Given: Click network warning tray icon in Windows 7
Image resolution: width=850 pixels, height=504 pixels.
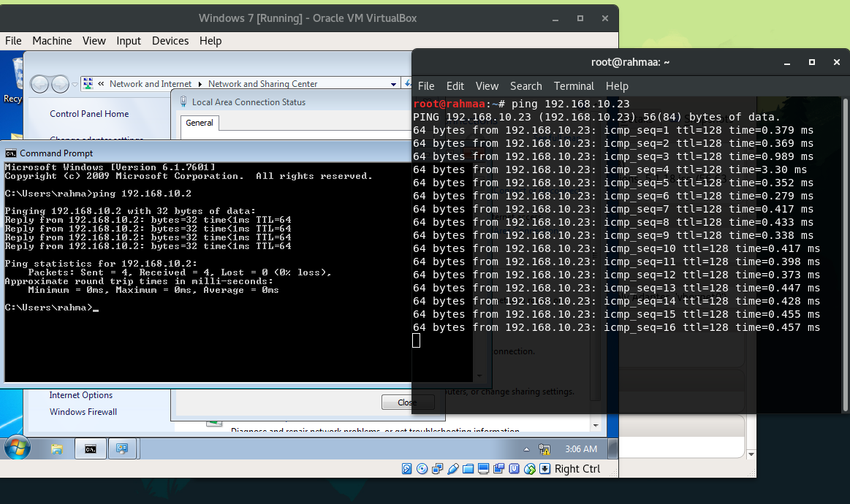Looking at the screenshot, I should [544, 449].
